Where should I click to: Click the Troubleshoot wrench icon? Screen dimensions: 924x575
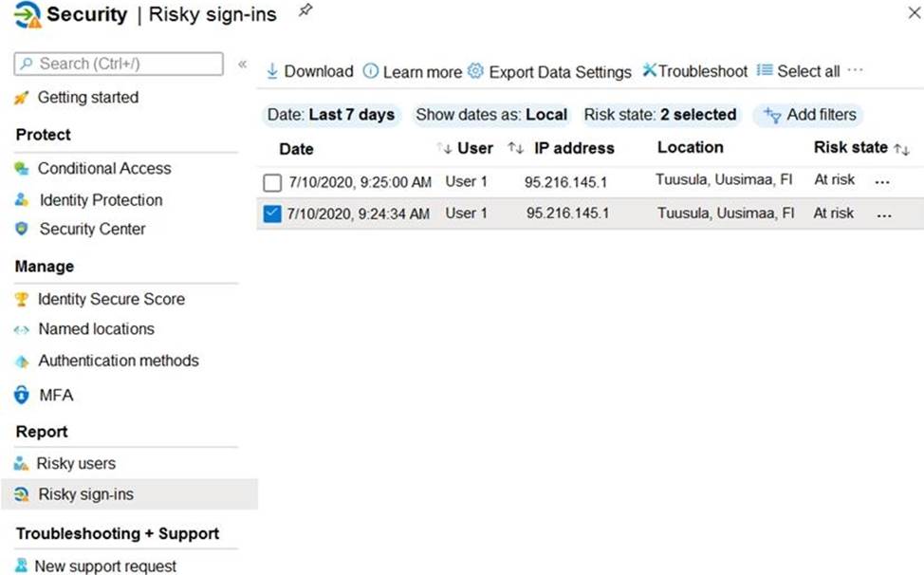click(649, 71)
